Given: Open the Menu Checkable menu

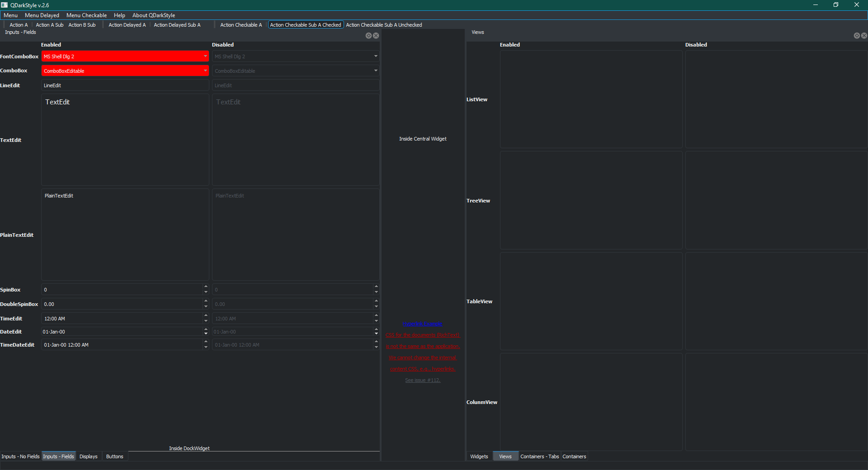Looking at the screenshot, I should 86,15.
